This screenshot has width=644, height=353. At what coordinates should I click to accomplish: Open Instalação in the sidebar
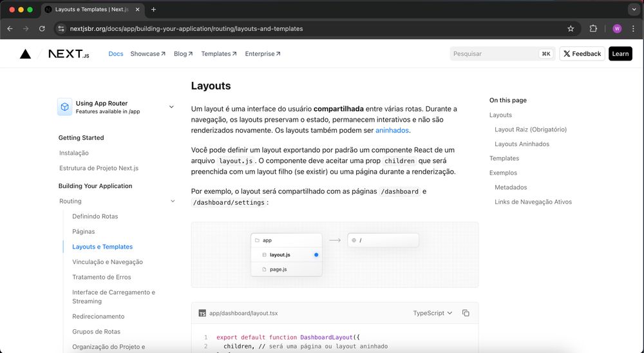pos(74,153)
